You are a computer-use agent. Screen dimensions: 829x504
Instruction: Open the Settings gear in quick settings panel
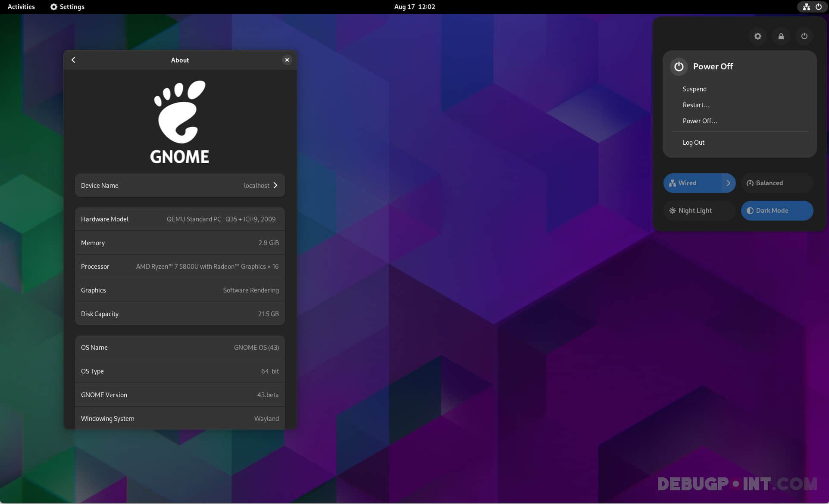click(x=757, y=36)
